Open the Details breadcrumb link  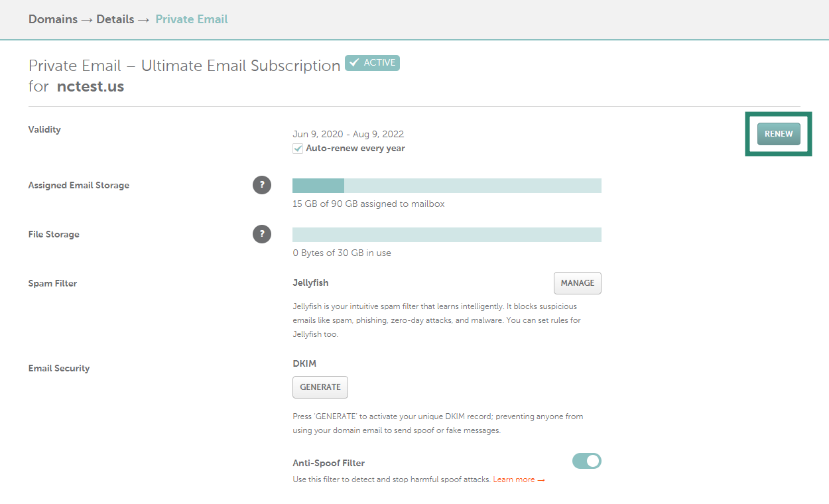point(115,19)
